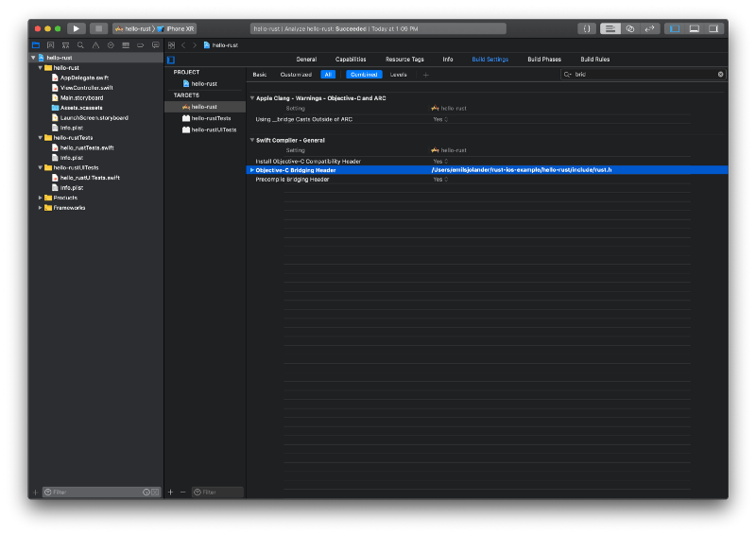Open the Capabilities tab
The width and height of the screenshot is (756, 536).
click(x=351, y=60)
